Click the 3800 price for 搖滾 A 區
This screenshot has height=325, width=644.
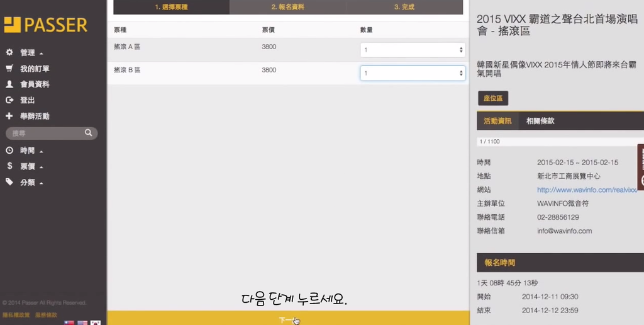point(269,47)
